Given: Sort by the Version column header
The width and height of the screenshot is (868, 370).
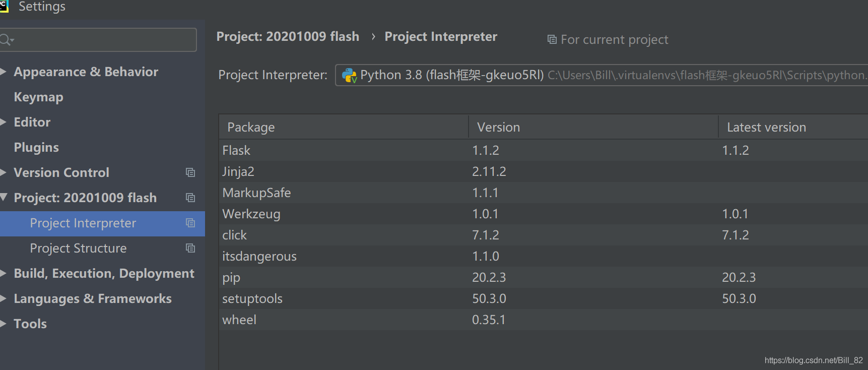Looking at the screenshot, I should pos(593,127).
